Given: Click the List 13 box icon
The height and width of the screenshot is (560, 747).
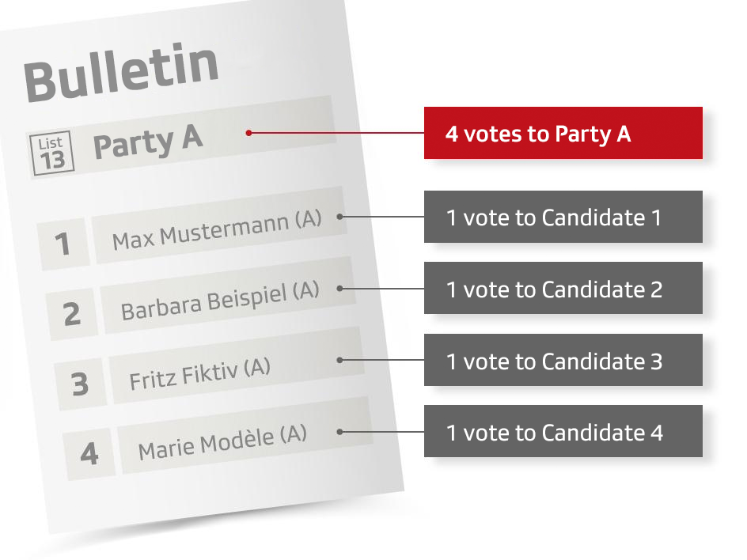Looking at the screenshot, I should [x=51, y=153].
